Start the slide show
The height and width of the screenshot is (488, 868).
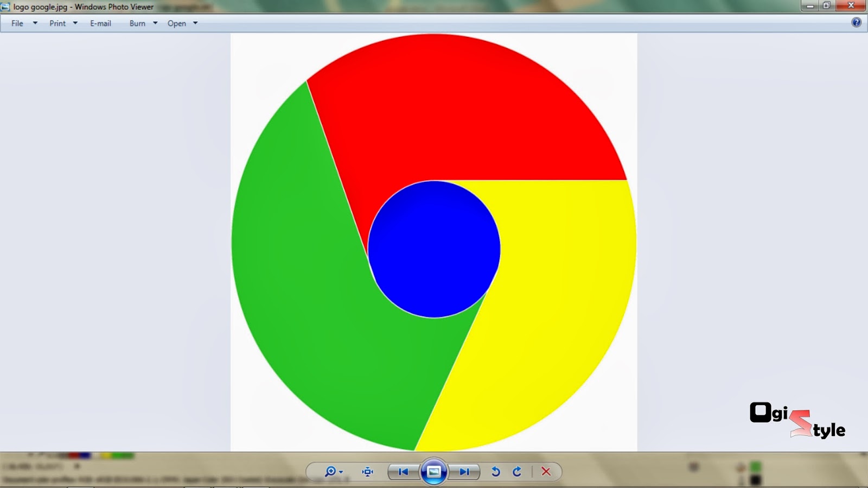click(433, 472)
